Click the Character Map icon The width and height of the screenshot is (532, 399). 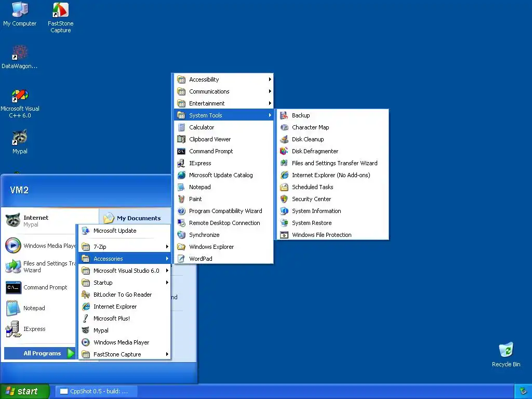pyautogui.click(x=284, y=127)
